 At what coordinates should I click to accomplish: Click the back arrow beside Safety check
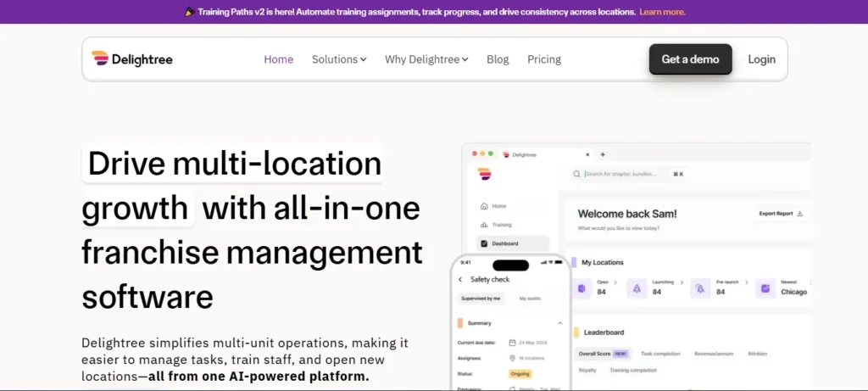[460, 280]
